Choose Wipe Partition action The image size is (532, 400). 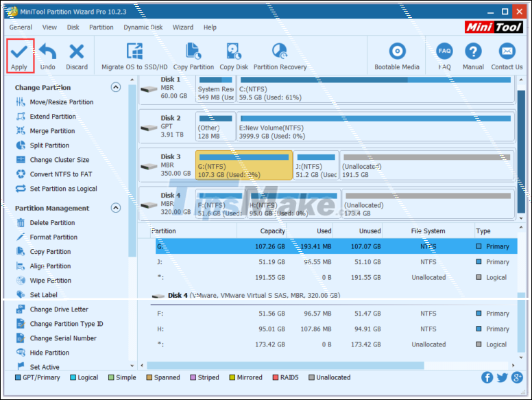click(43, 281)
